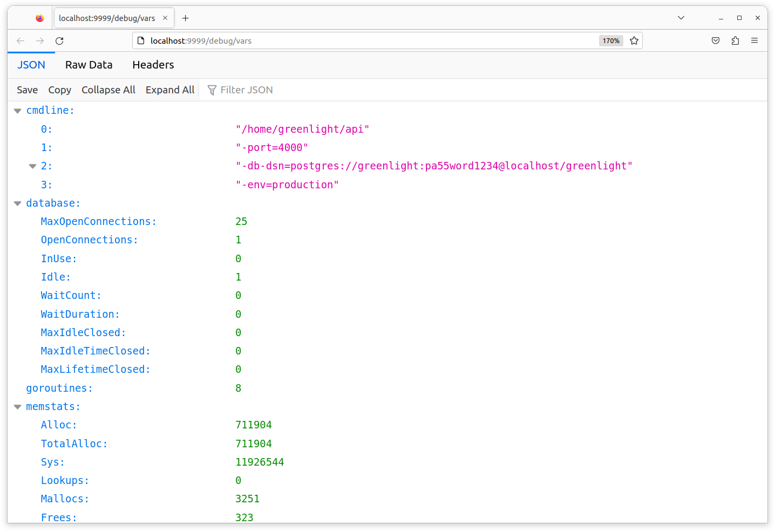The width and height of the screenshot is (775, 532).
Task: Click the Filter JSON search field
Action: 246,90
